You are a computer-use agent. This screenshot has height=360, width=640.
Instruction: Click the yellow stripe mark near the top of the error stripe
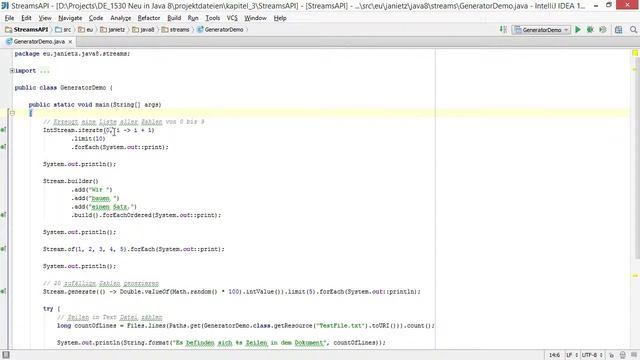click(x=634, y=69)
